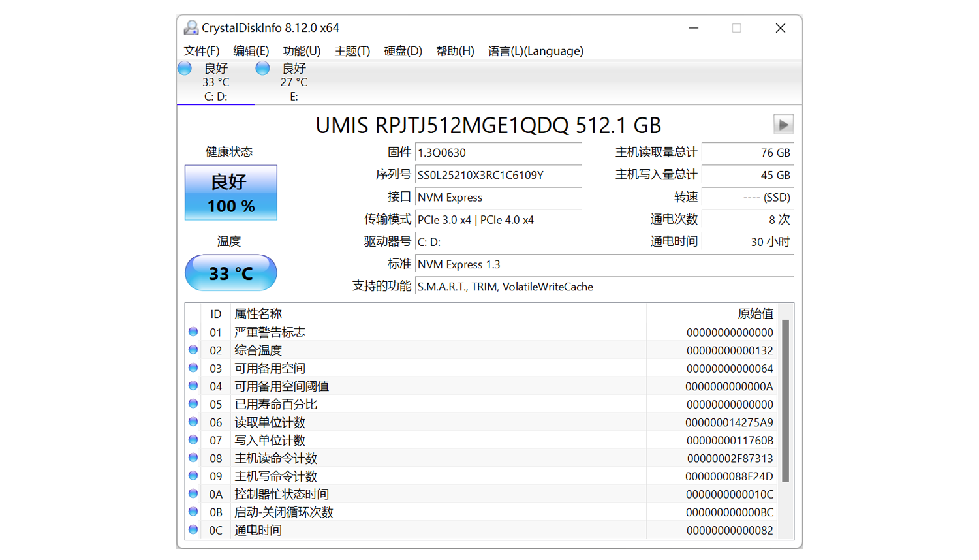Open the 硬盘(D) menu
The image size is (979, 560).
tap(403, 51)
